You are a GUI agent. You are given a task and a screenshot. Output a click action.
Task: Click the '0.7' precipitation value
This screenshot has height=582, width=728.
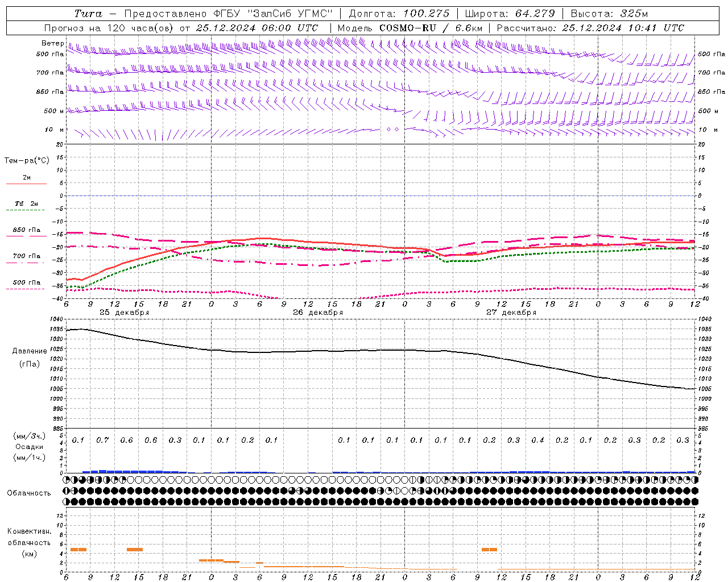pyautogui.click(x=102, y=440)
